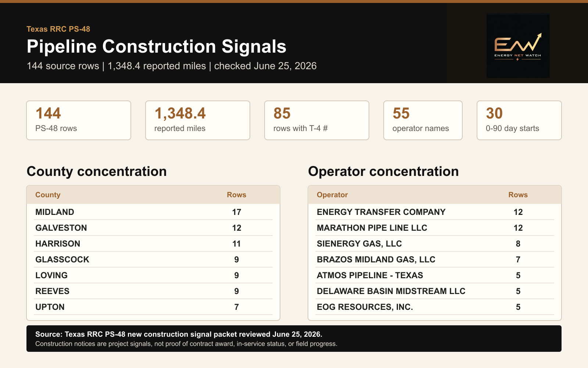Click the 30 0-90 day starts card
This screenshot has width=588, height=368.
tap(519, 120)
